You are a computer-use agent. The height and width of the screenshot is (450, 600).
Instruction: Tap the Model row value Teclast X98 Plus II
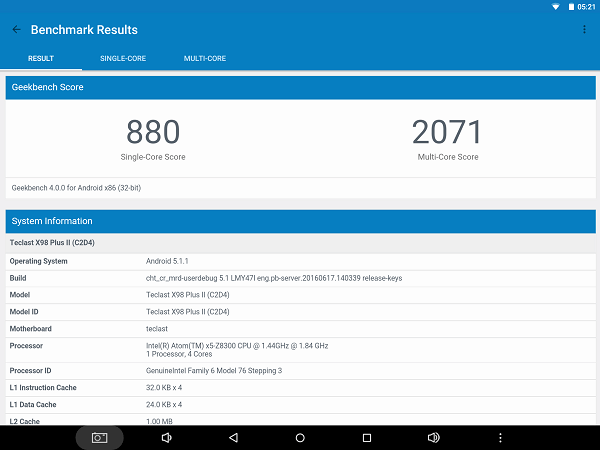coord(188,295)
